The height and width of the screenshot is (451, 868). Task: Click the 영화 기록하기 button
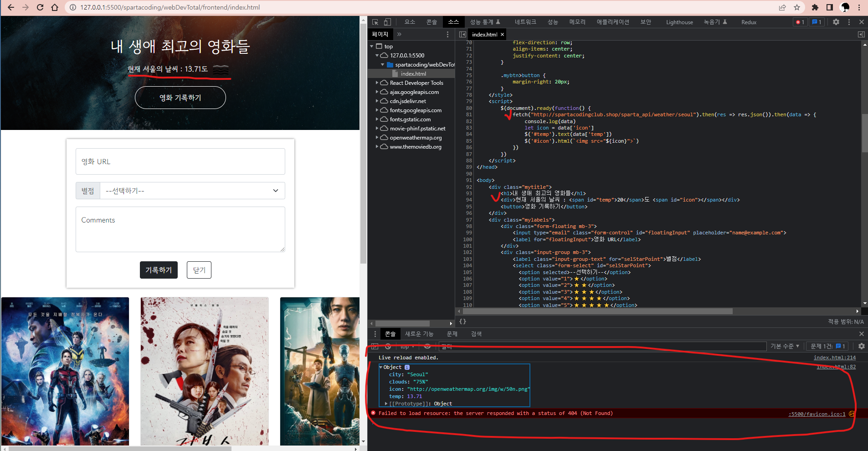pyautogui.click(x=180, y=98)
